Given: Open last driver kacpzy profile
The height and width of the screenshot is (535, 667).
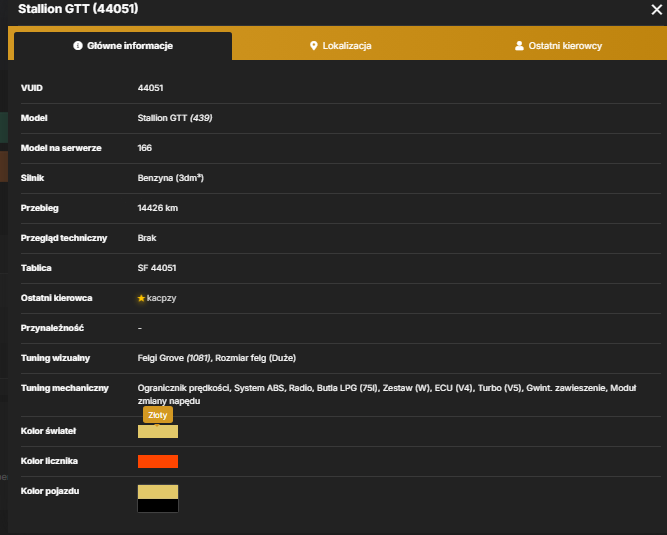Looking at the screenshot, I should coord(161,298).
